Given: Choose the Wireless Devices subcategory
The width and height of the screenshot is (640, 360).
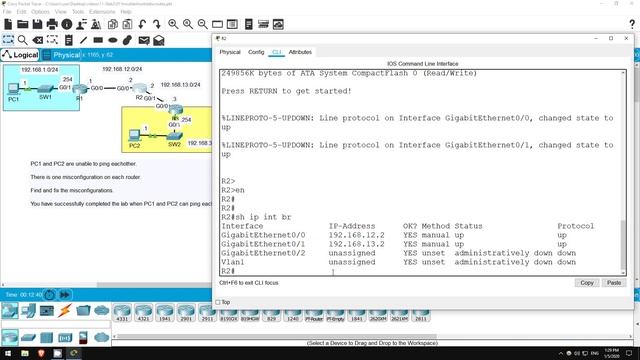Looking at the screenshot, I should tap(65, 338).
